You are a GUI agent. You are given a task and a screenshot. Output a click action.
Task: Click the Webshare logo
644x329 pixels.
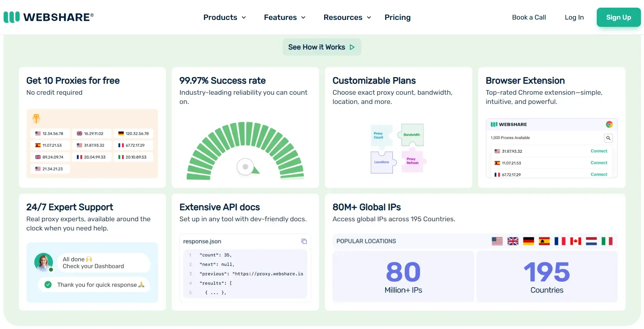[49, 17]
